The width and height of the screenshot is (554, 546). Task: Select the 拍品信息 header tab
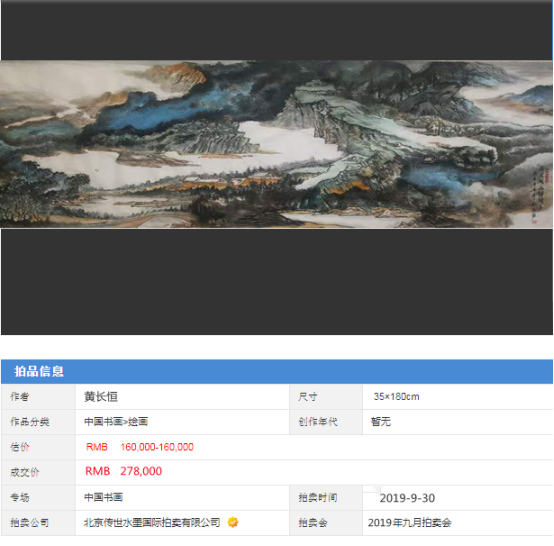[39, 371]
